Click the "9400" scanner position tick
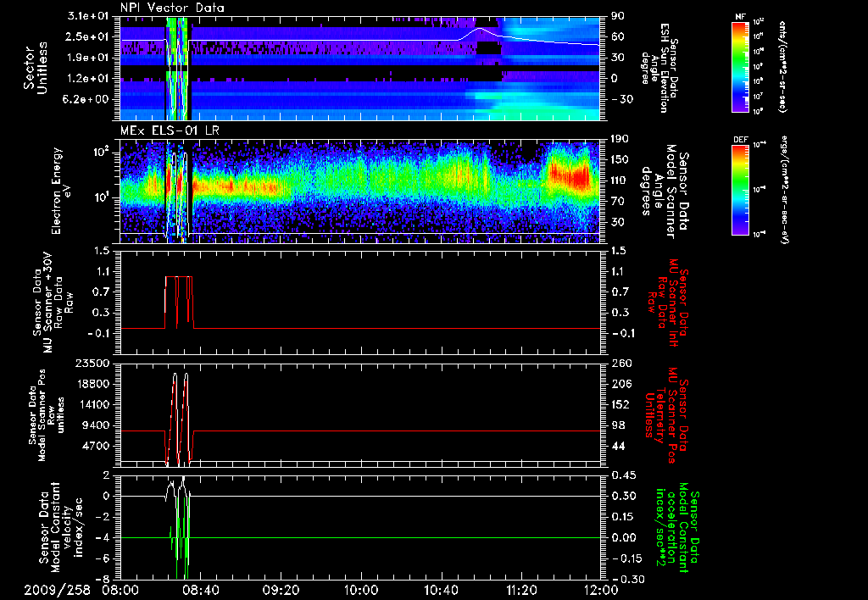 (95, 425)
